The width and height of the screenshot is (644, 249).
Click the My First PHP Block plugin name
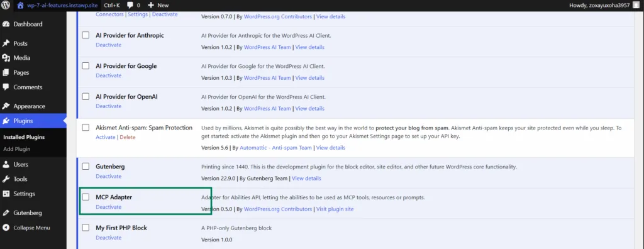pyautogui.click(x=121, y=228)
